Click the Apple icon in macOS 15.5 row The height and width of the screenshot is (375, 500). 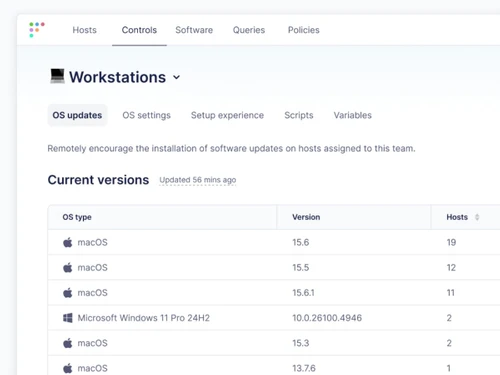[x=68, y=267]
